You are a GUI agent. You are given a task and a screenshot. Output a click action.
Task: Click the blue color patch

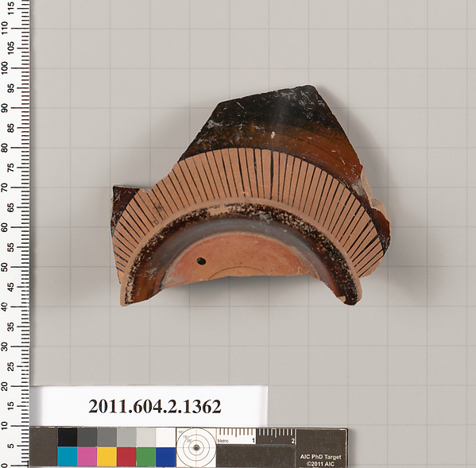pyautogui.click(x=166, y=456)
